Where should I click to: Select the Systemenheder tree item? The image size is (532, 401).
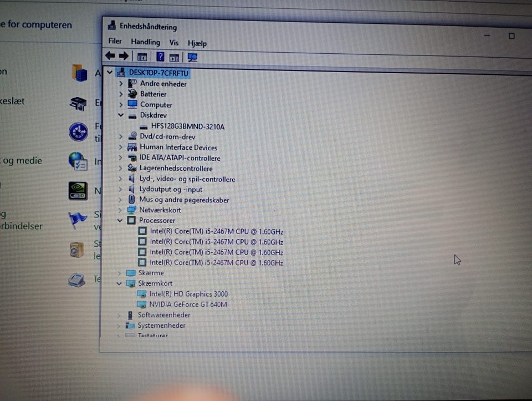pyautogui.click(x=161, y=325)
